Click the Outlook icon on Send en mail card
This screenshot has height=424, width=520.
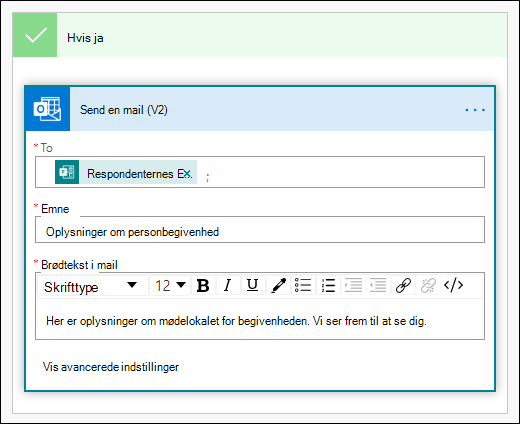coord(47,109)
